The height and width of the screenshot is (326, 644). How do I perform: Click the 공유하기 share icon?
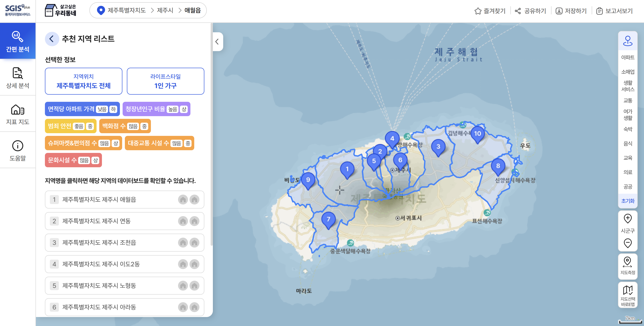pos(518,11)
